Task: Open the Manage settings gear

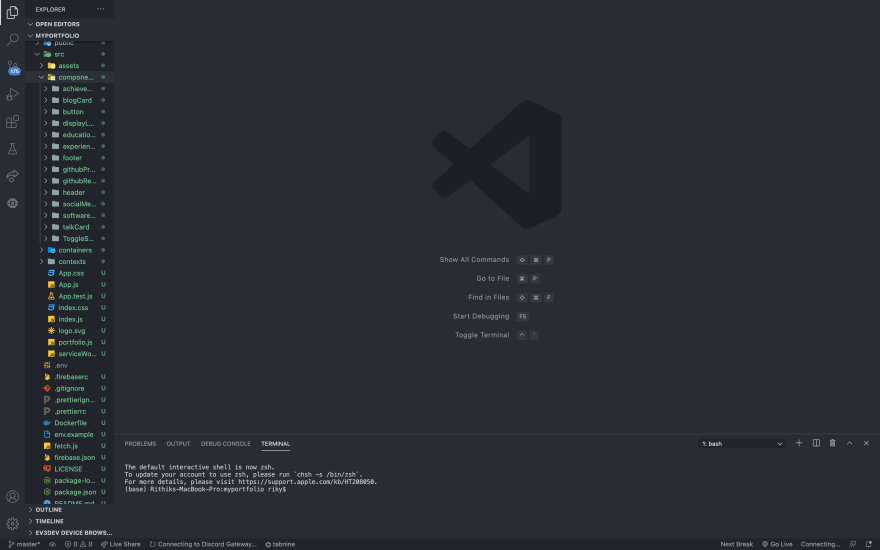Action: click(12, 524)
